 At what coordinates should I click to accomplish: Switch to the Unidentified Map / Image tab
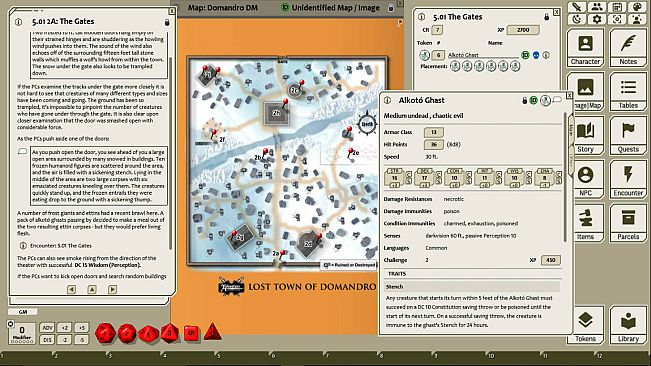pos(335,8)
